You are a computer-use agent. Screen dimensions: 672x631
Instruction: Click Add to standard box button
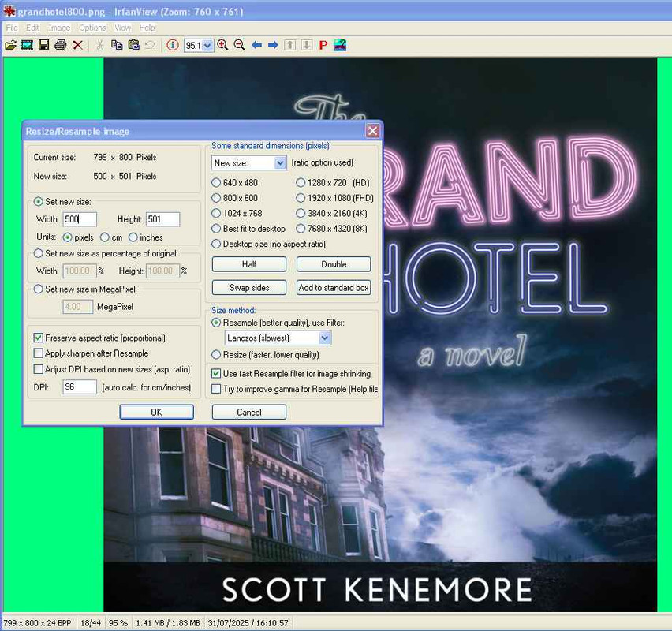(x=334, y=288)
